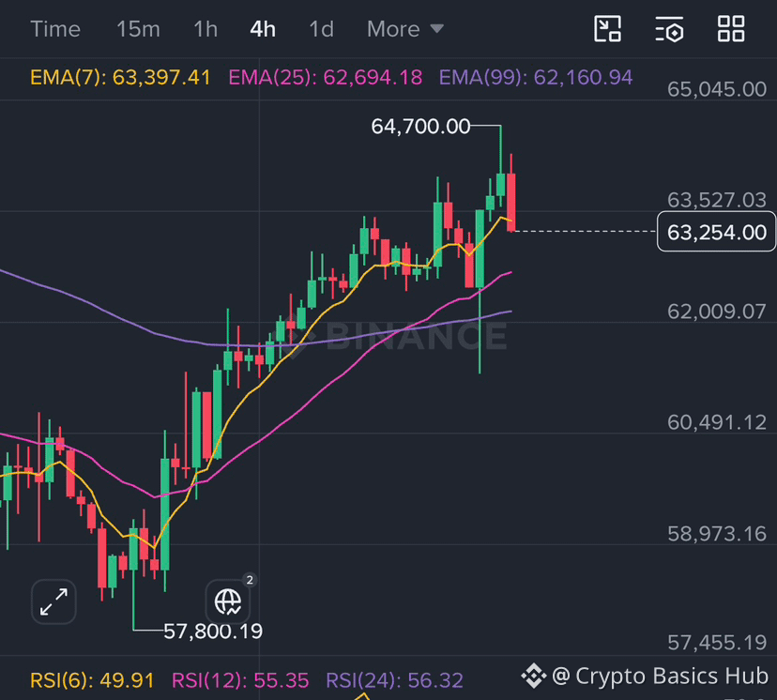This screenshot has height=700, width=777.
Task: Open the globe events icon with badge 2
Action: point(228,601)
